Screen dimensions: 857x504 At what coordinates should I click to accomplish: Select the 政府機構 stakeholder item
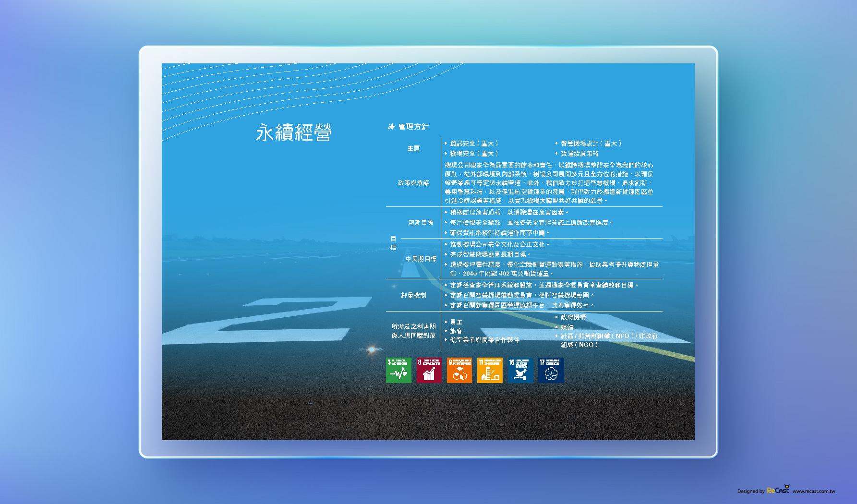coord(570,317)
